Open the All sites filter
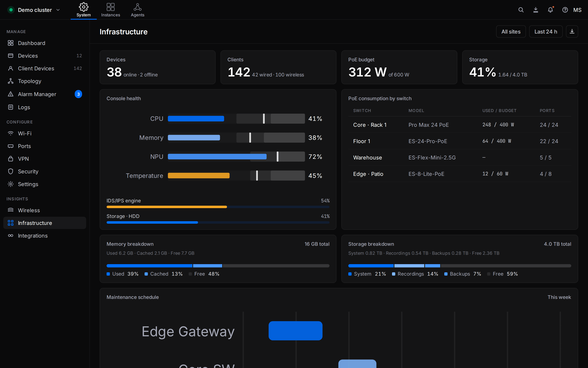The image size is (588, 368). point(511,32)
